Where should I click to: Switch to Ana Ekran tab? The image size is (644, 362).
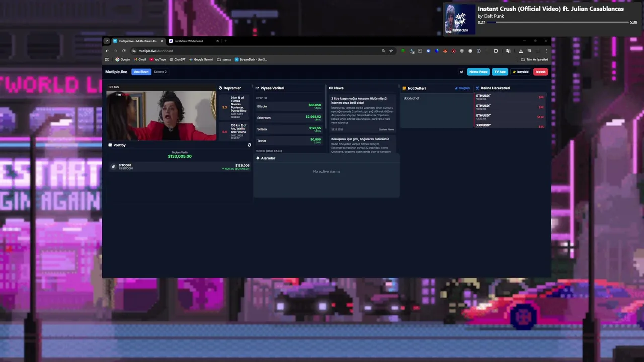point(141,72)
